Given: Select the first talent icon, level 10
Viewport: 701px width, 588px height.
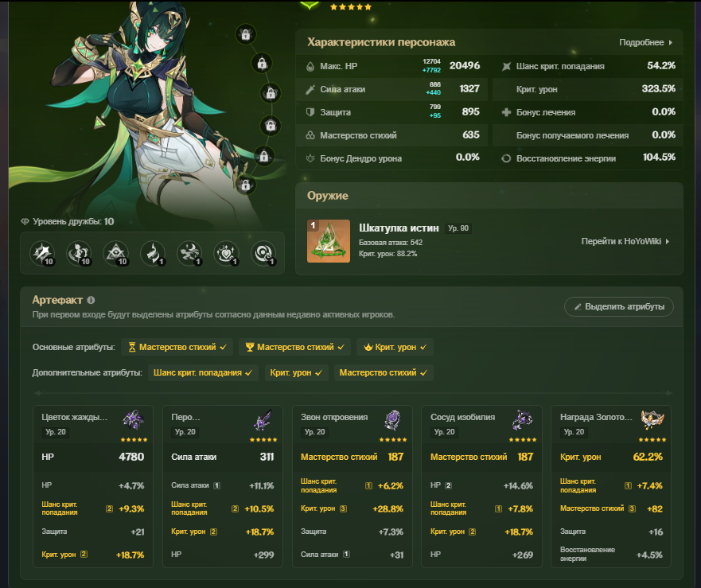Looking at the screenshot, I should click(x=42, y=253).
